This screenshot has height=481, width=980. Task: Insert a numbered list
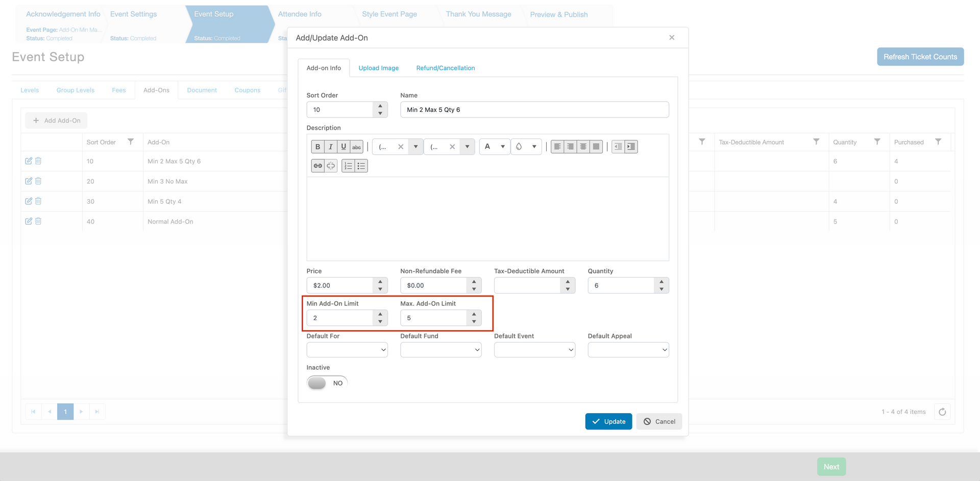pos(348,166)
